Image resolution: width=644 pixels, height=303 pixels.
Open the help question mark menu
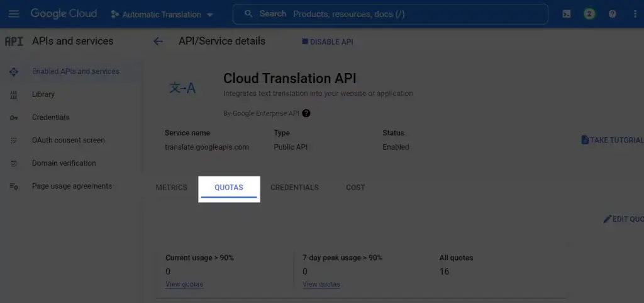(x=612, y=14)
